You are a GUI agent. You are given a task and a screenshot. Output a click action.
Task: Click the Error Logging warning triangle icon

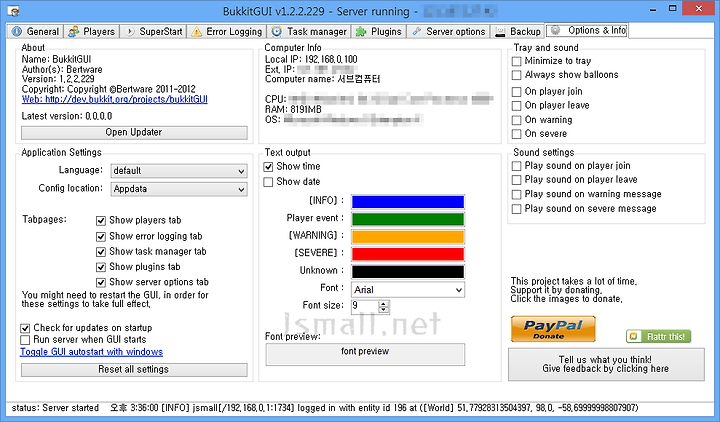click(197, 31)
